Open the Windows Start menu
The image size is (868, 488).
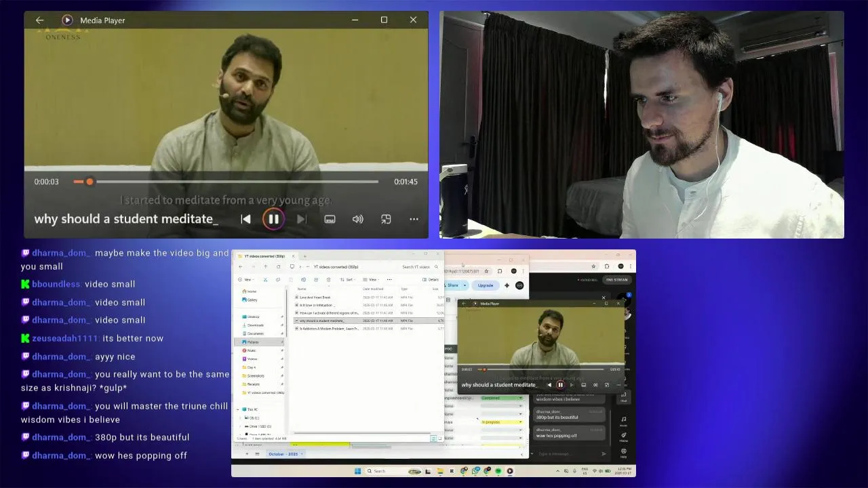357,471
